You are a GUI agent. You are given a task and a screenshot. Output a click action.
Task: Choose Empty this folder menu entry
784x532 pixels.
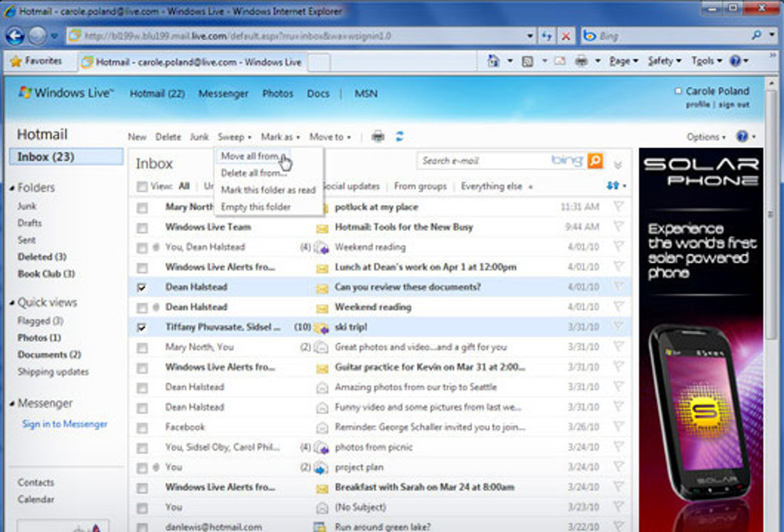tap(255, 207)
